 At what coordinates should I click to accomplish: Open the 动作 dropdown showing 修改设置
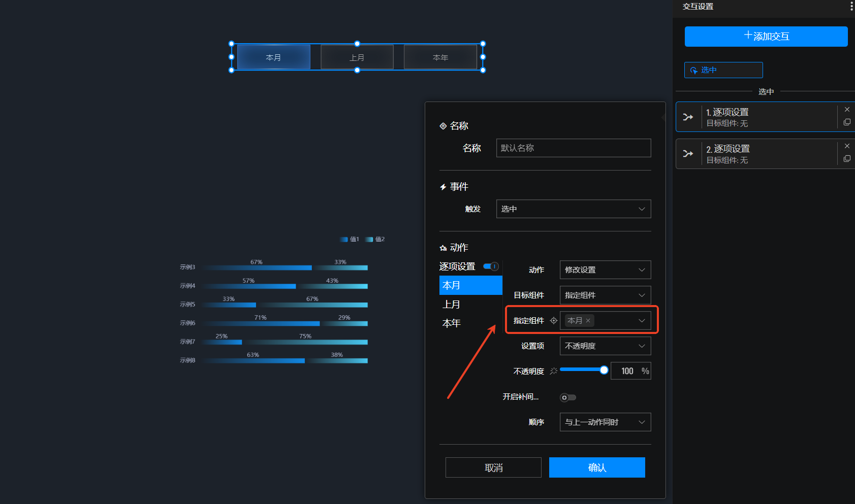(605, 270)
